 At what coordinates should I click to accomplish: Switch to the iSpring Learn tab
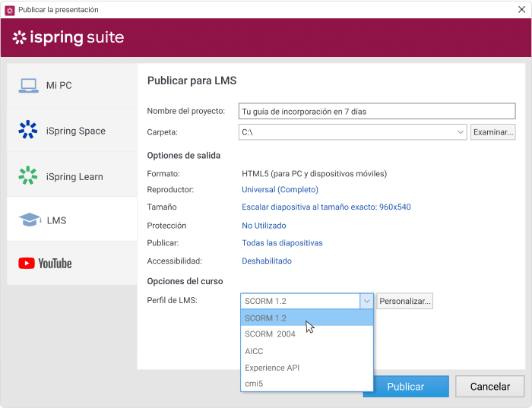click(x=72, y=176)
